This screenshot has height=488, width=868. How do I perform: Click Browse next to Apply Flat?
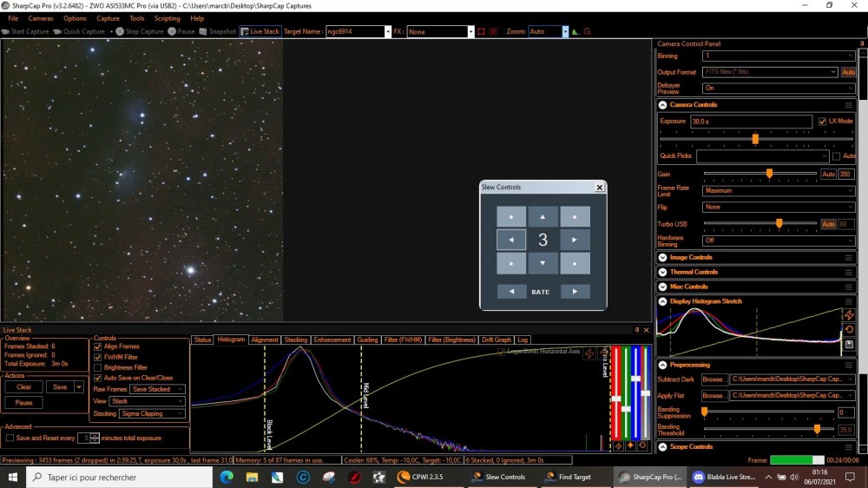click(713, 395)
